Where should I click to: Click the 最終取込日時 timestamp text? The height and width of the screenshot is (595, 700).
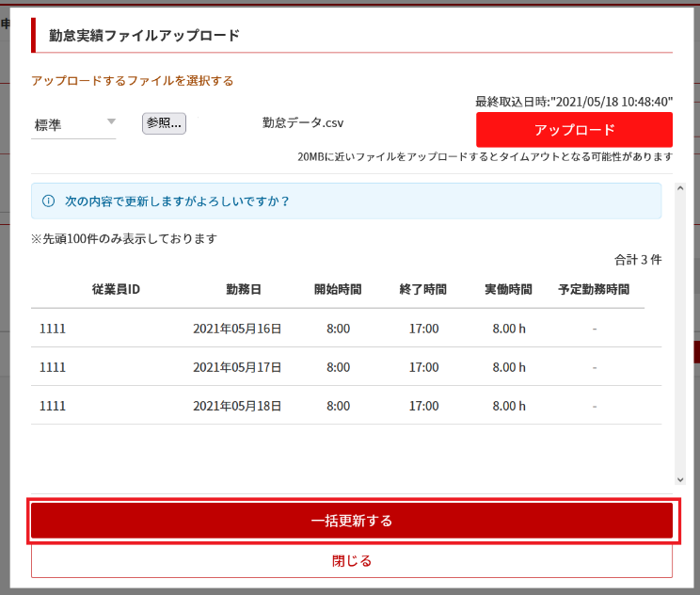(574, 102)
